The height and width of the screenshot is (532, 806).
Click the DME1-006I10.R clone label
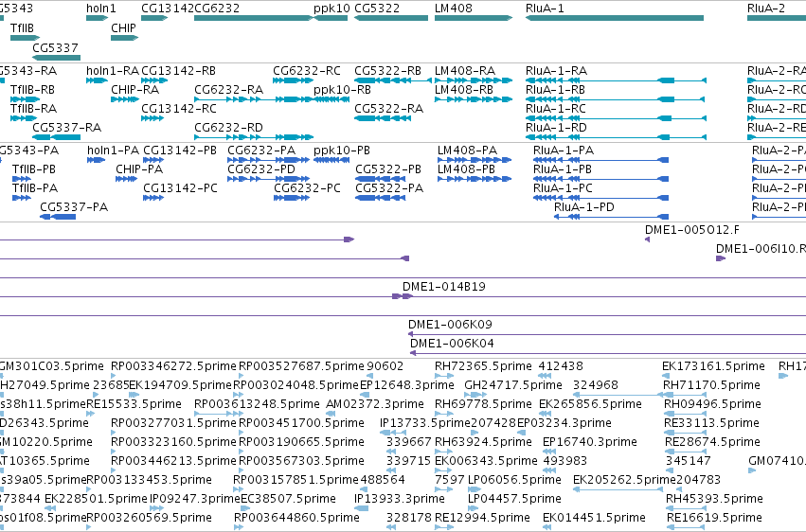[x=761, y=249]
